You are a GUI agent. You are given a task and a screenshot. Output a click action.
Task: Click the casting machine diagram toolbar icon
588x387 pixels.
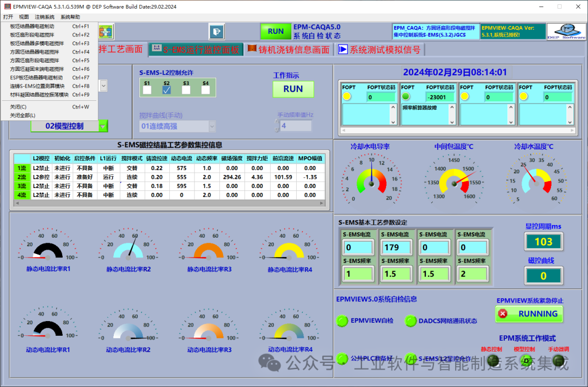tap(106, 32)
